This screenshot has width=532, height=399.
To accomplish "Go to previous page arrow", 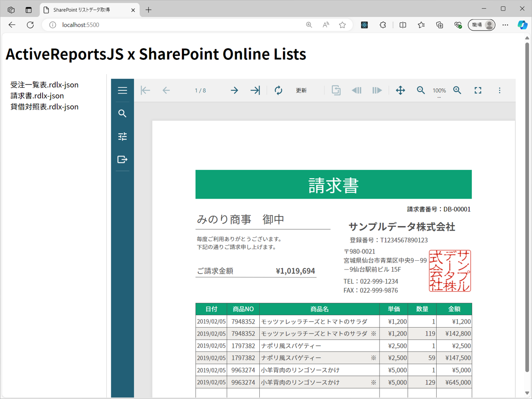I will [166, 90].
